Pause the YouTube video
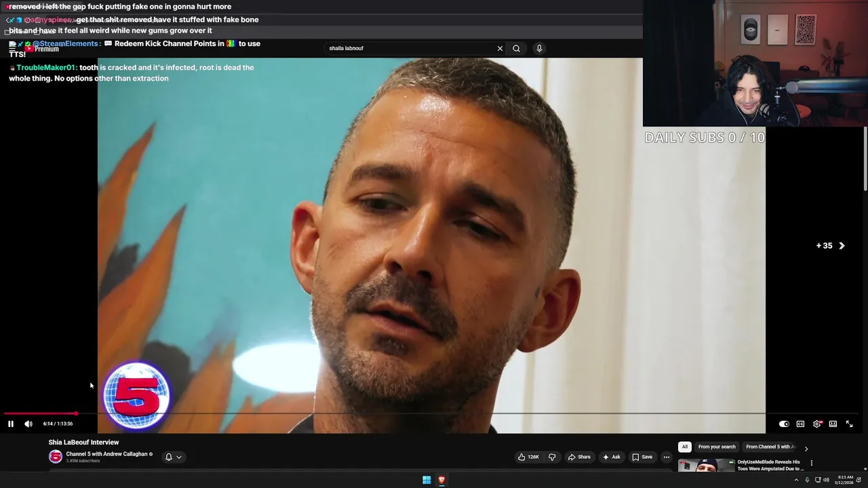This screenshot has width=868, height=488. coord(11,424)
